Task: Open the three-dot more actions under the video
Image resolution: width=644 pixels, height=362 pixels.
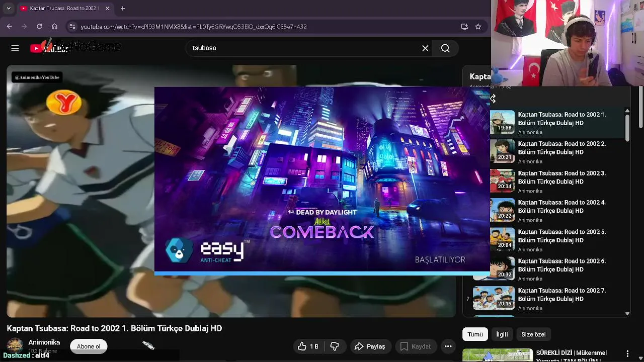Action: (448, 346)
